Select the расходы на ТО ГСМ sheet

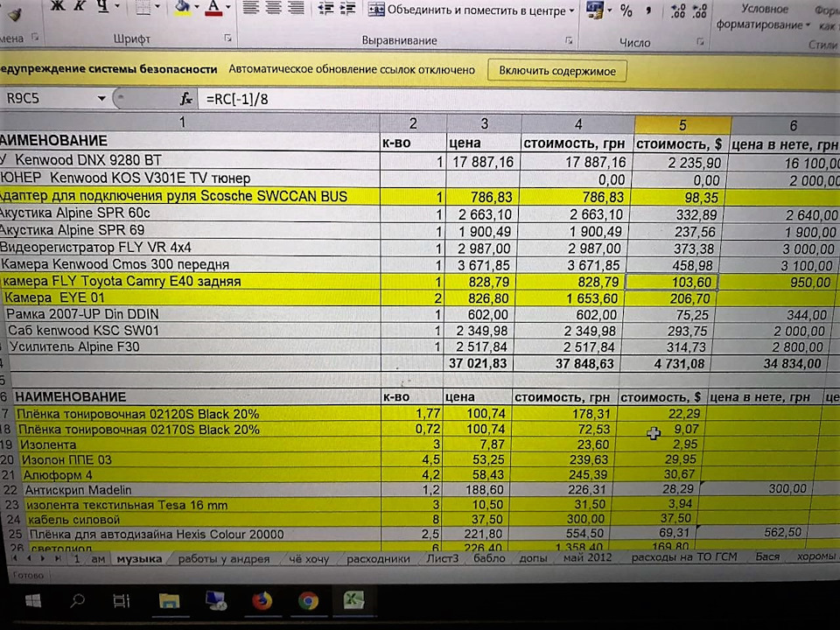coord(684,557)
